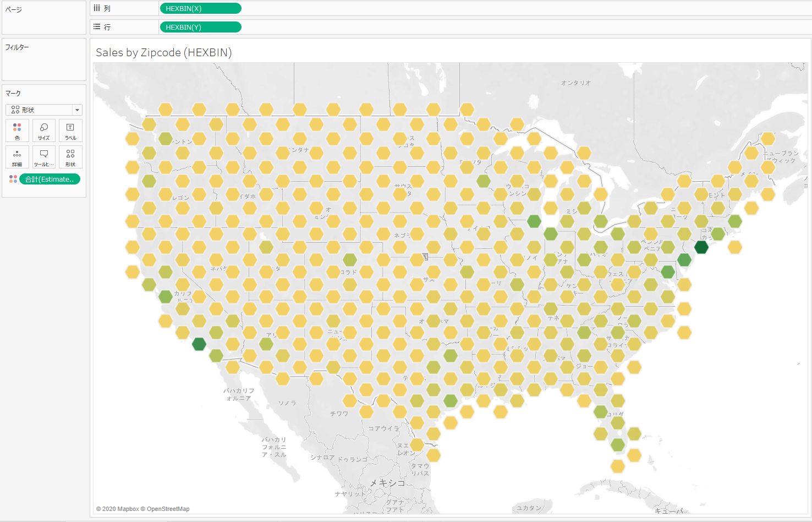This screenshot has width=812, height=522.
Task: Click the 形状 (Shape) button in the marks card
Action: coord(70,157)
